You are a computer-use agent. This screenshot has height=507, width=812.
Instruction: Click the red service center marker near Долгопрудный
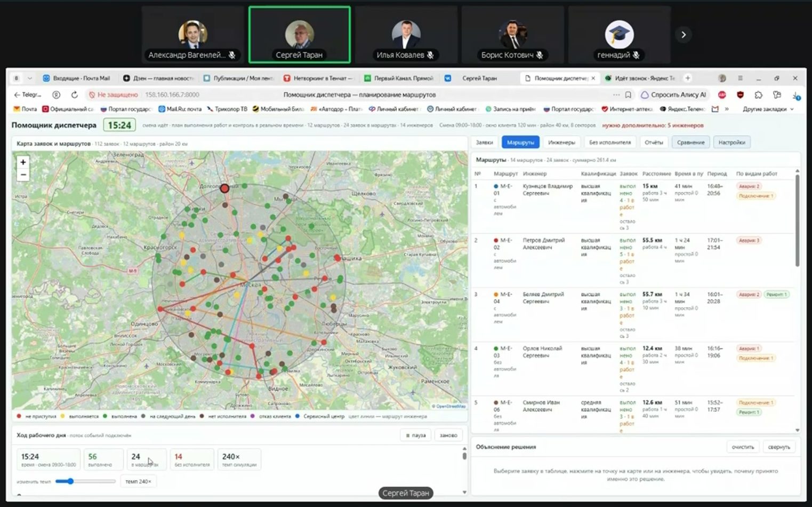coord(224,188)
